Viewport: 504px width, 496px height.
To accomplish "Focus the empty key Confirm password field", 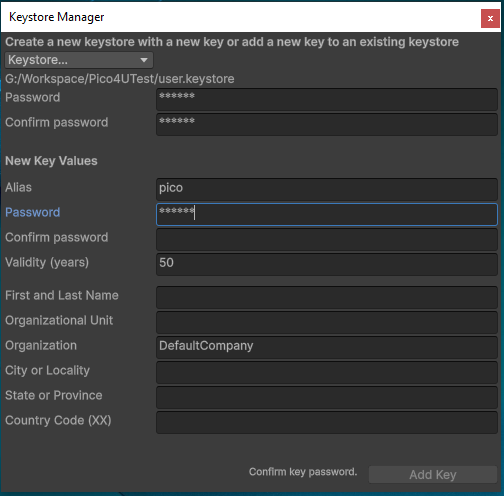I will [x=327, y=239].
